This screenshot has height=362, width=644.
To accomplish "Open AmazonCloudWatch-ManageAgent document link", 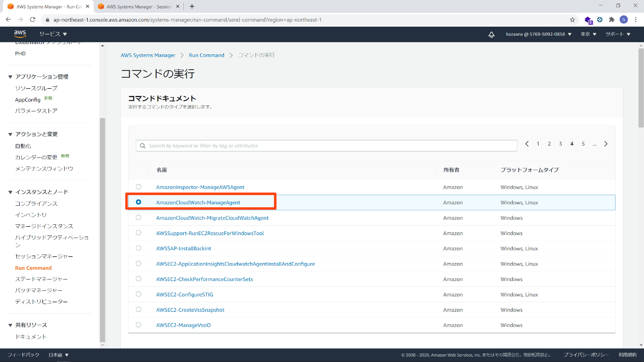I will 198,203.
